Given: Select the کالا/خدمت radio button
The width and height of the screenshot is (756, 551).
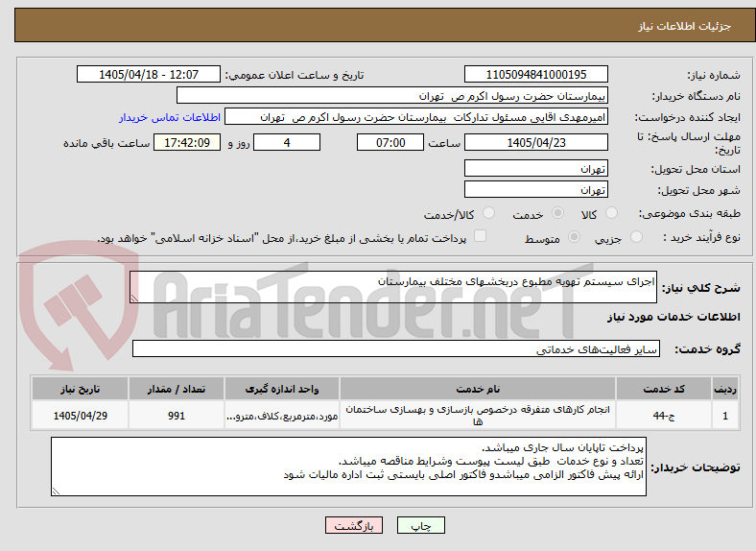Looking at the screenshot, I should click(x=489, y=213).
